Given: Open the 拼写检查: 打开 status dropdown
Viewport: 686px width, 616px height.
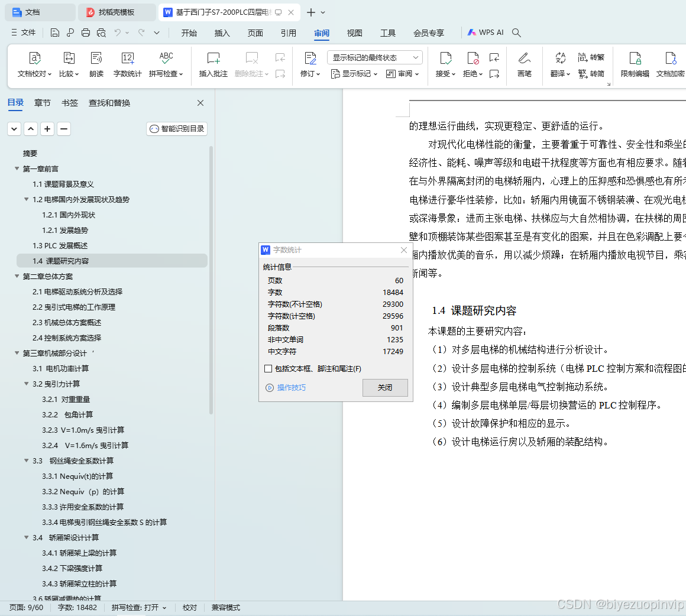Looking at the screenshot, I should (139, 608).
